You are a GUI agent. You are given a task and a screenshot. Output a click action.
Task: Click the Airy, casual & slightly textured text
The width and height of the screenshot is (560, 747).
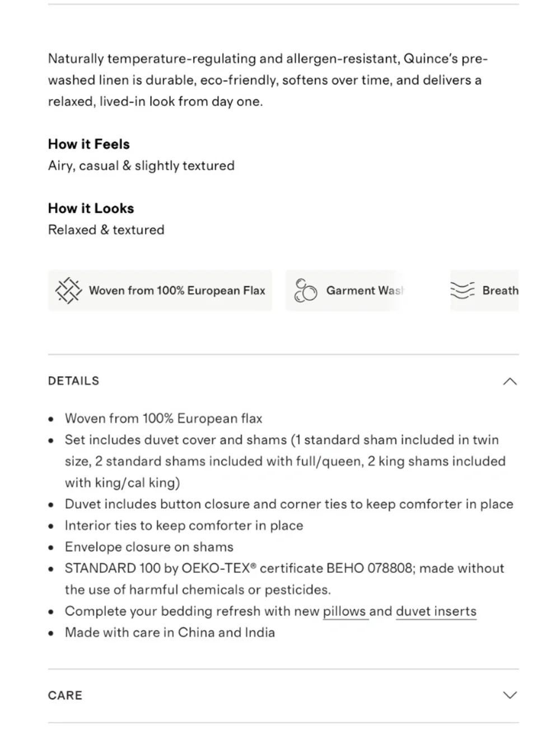pos(141,166)
